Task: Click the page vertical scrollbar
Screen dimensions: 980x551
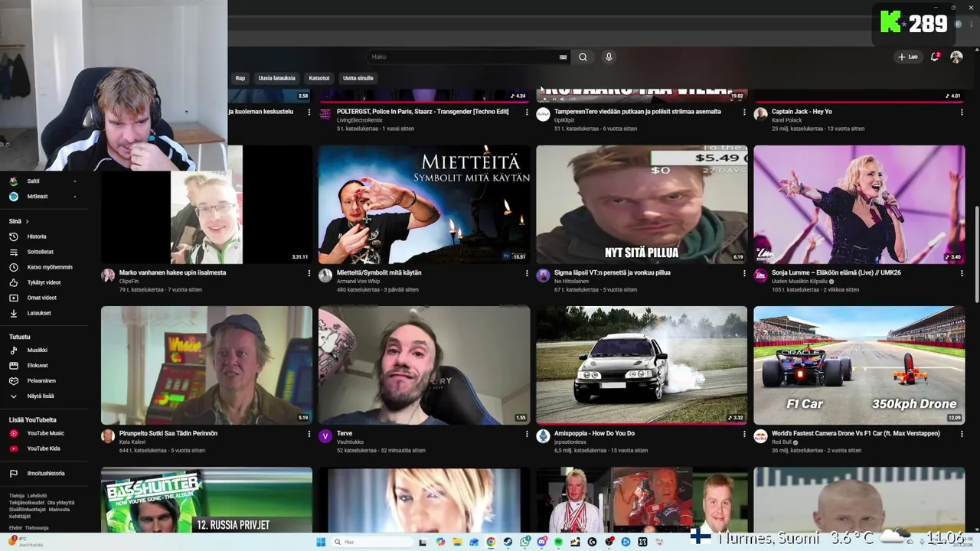Action: pos(975,255)
